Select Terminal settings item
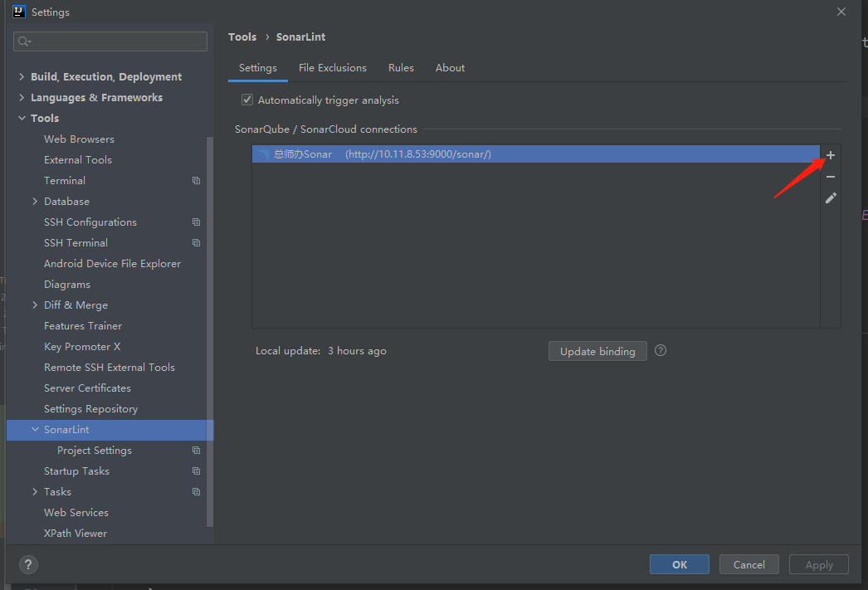Image resolution: width=868 pixels, height=590 pixels. [x=65, y=180]
